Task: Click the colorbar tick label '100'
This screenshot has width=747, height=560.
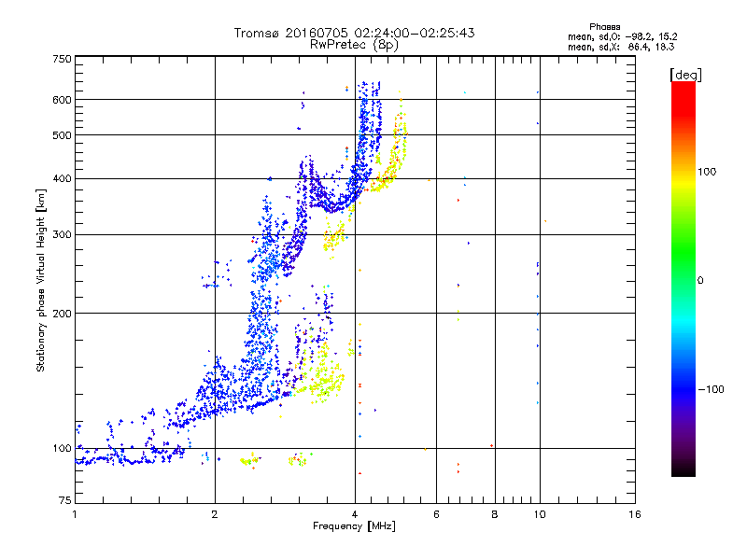Action: 707,172
